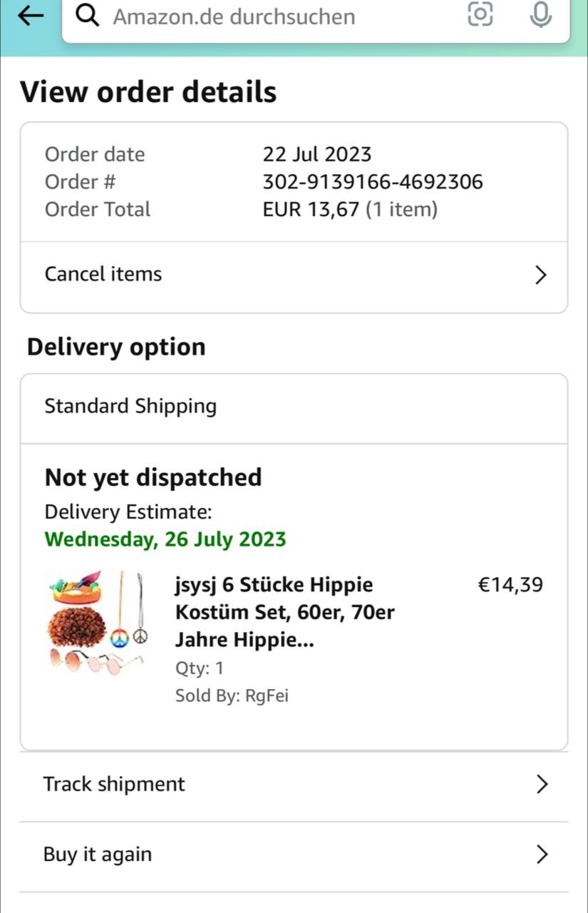The width and height of the screenshot is (588, 913).
Task: Click the €14,39 item price
Action: click(x=510, y=586)
